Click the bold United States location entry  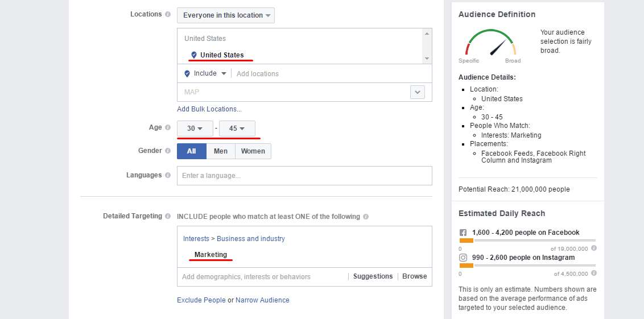[222, 55]
